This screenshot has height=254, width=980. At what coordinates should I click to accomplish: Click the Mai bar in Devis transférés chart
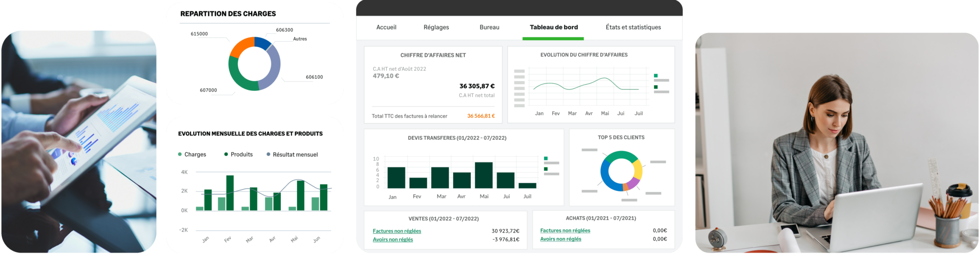[484, 176]
